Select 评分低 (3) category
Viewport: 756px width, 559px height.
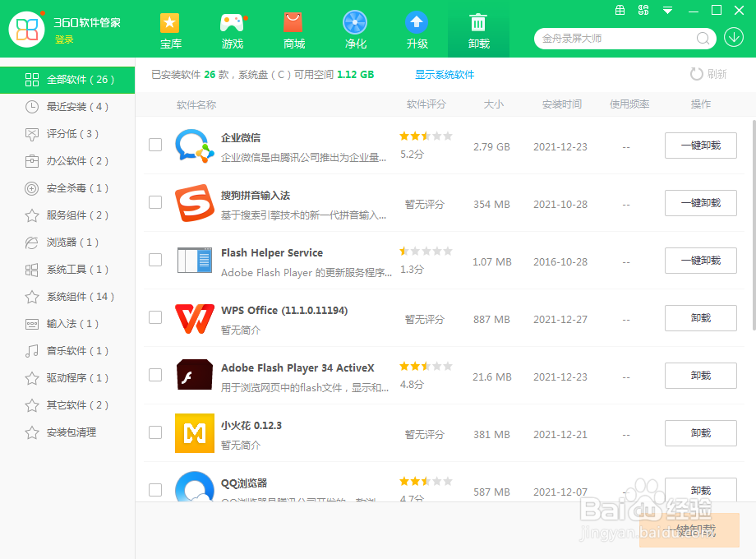coord(67,134)
